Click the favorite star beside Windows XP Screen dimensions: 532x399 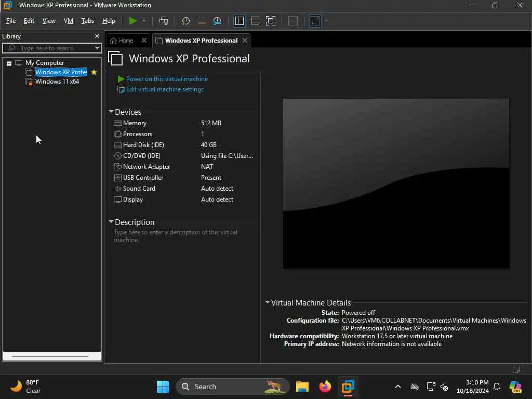point(94,72)
